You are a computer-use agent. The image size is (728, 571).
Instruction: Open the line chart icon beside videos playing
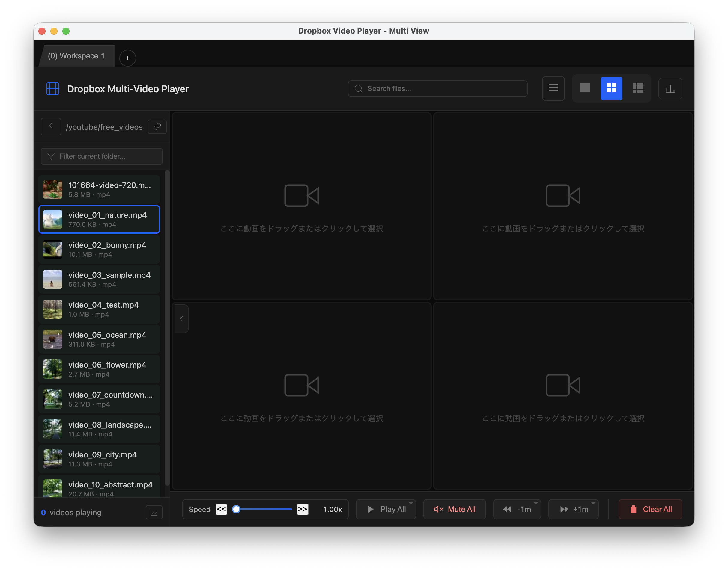[154, 512]
